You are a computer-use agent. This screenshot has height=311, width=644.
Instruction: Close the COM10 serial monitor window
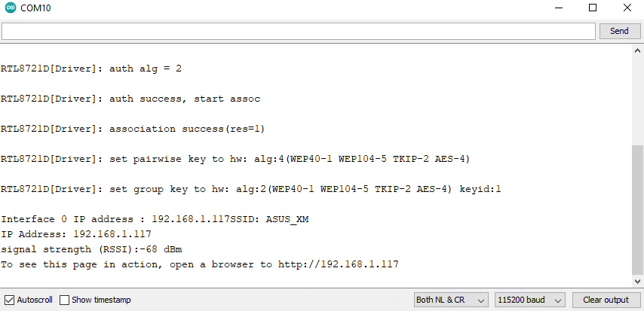coord(627,8)
